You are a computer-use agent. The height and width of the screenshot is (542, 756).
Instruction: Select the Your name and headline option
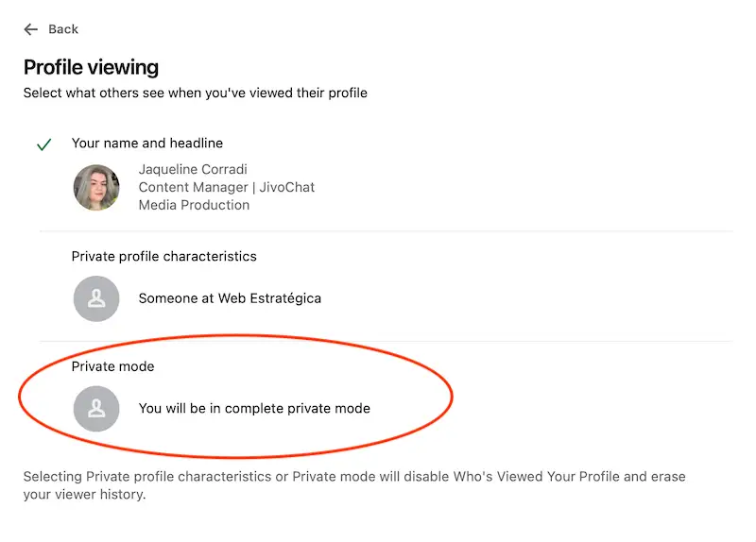(147, 144)
